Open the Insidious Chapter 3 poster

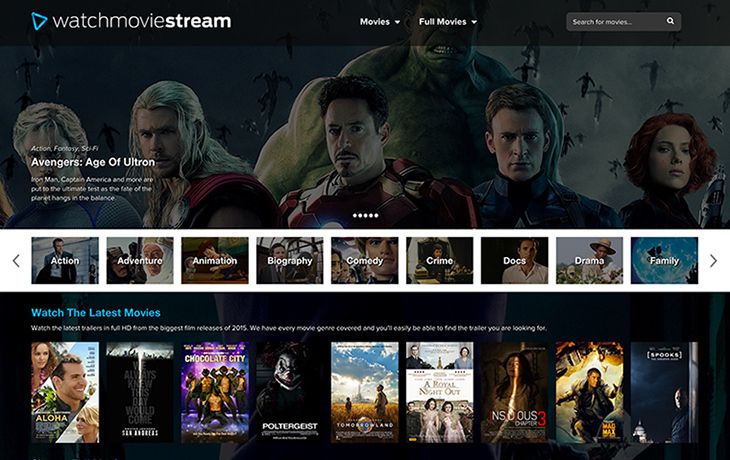(x=514, y=392)
